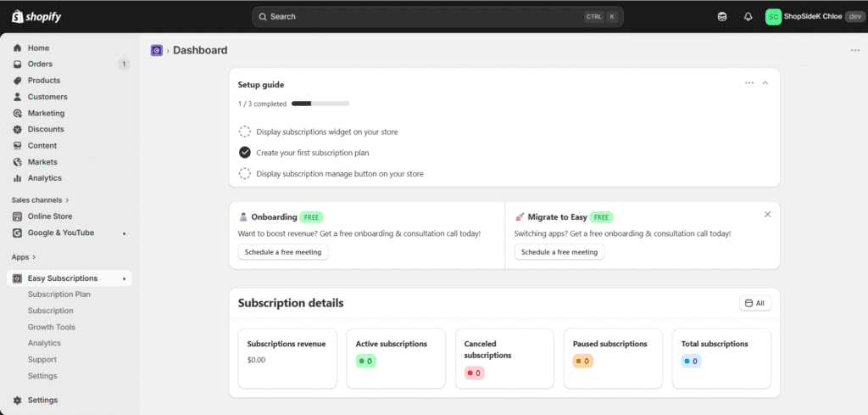Image resolution: width=868 pixels, height=415 pixels.
Task: Click the search magnifier icon
Action: tap(263, 17)
